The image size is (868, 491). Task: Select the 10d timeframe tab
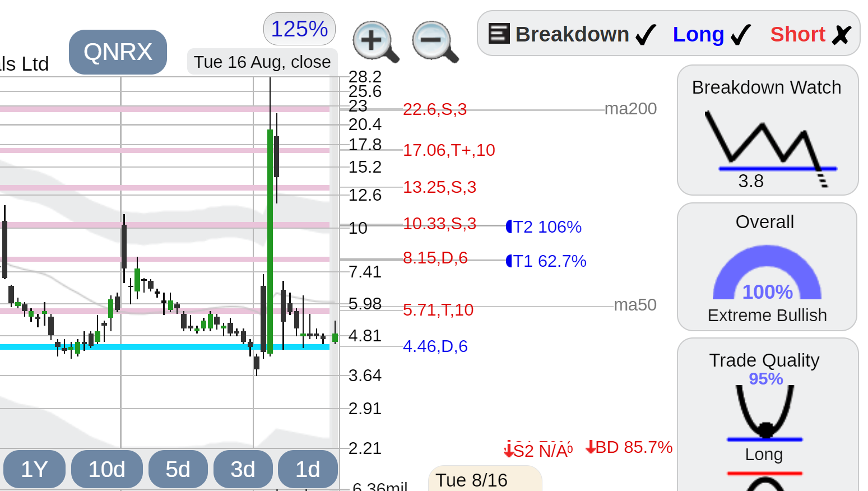click(x=106, y=469)
